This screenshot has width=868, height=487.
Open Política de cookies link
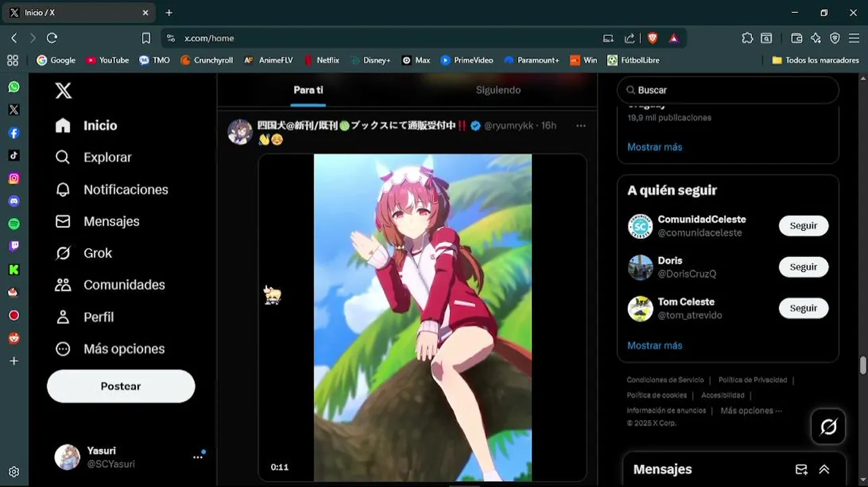pos(656,395)
